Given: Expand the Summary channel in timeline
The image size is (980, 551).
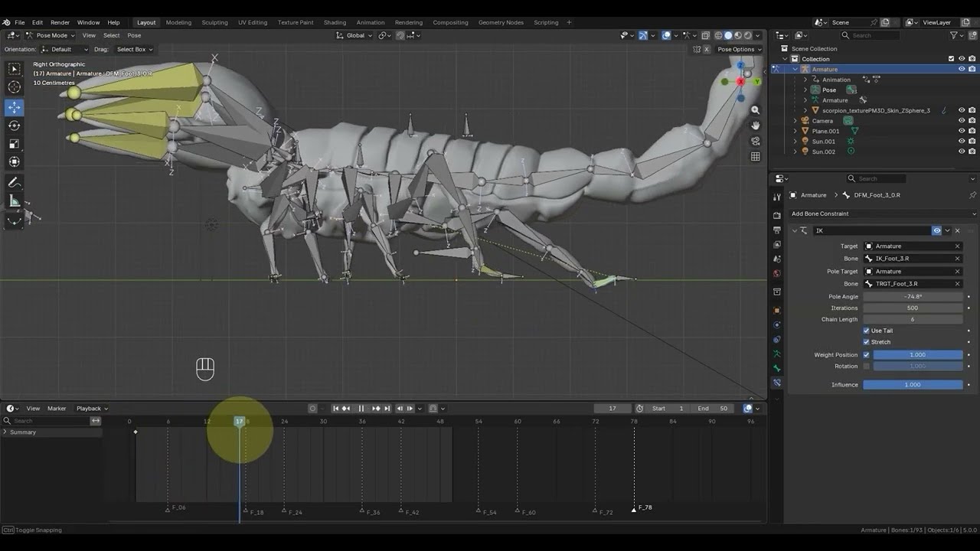Looking at the screenshot, I should point(5,432).
